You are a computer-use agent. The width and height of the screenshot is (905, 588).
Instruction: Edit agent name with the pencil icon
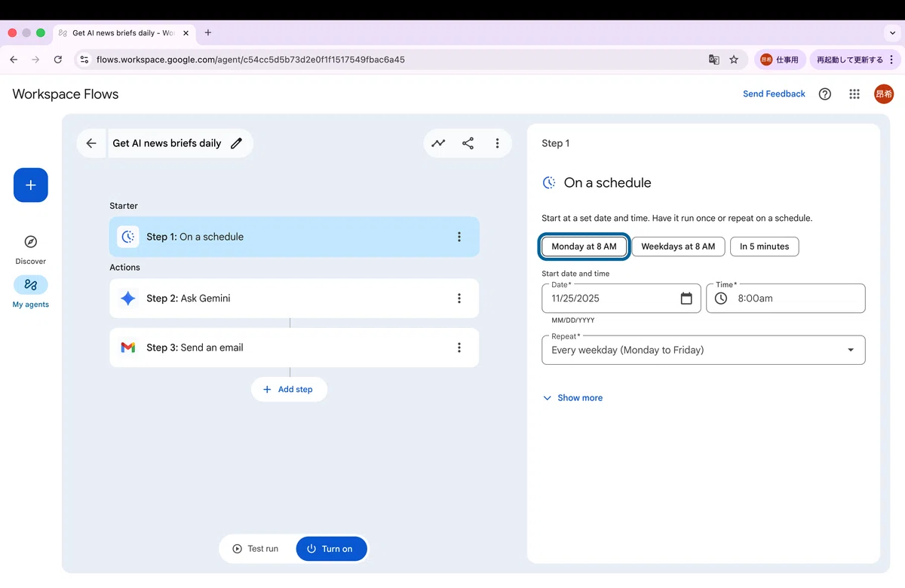coord(236,143)
